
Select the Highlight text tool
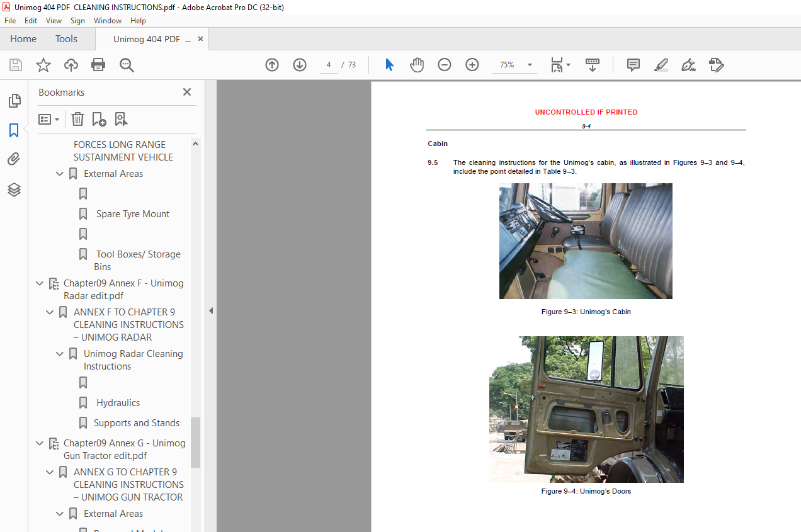tap(661, 65)
